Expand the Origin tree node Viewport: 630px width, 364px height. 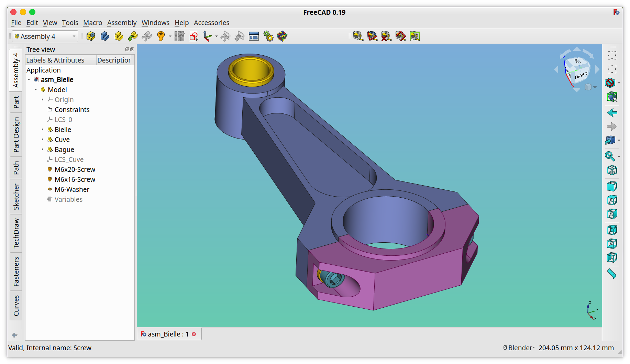(43, 100)
